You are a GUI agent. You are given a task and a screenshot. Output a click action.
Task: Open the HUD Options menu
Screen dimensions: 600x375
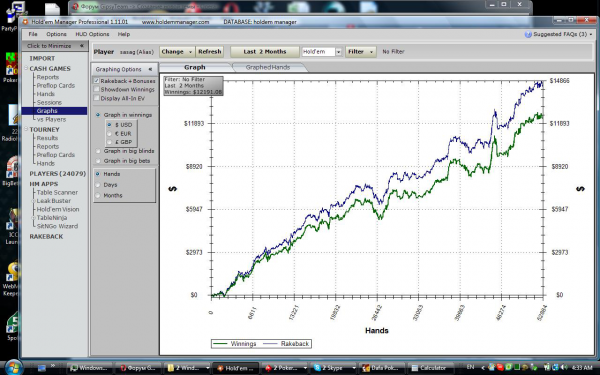pos(92,34)
